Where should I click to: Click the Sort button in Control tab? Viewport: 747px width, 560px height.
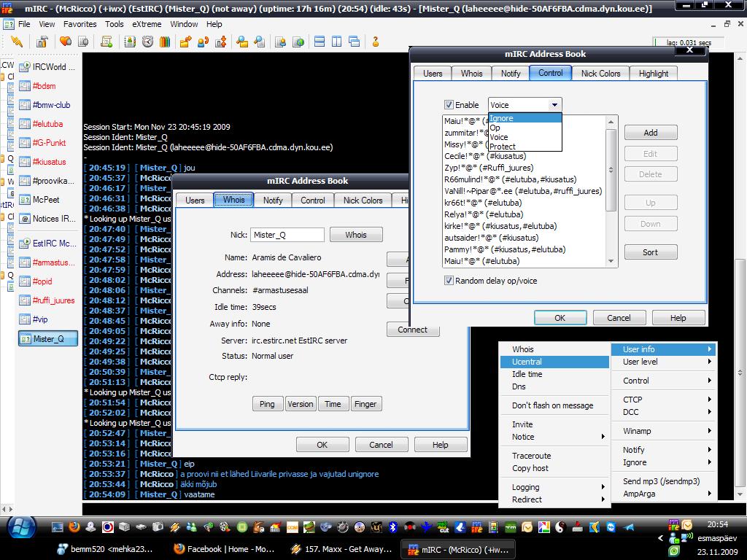[650, 252]
